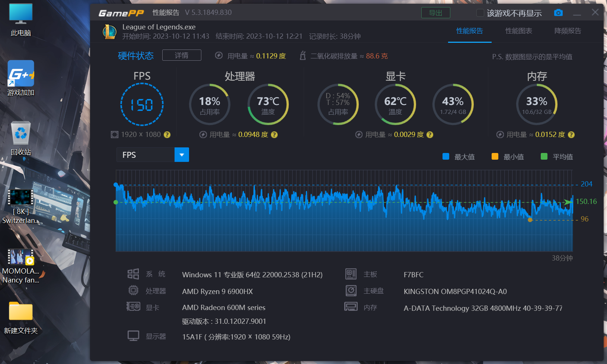The width and height of the screenshot is (607, 364).
Task: Click the AMD Ryzen 9 6900HX text
Action: [217, 291]
